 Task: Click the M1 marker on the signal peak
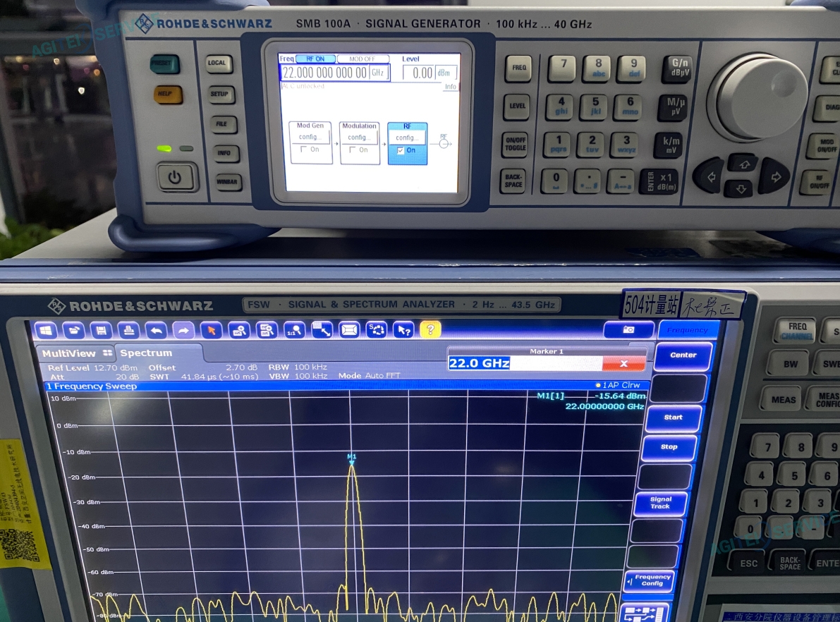click(x=351, y=458)
